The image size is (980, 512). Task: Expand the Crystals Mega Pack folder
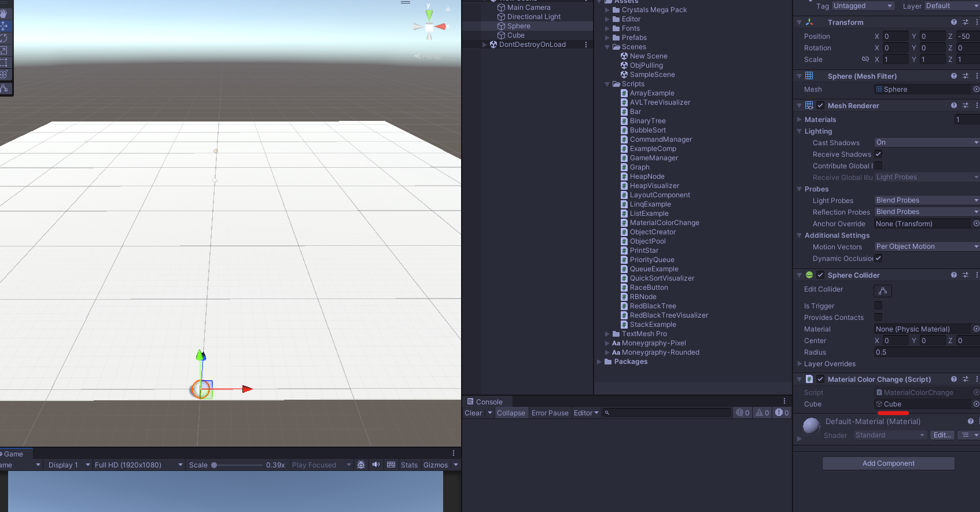click(607, 10)
